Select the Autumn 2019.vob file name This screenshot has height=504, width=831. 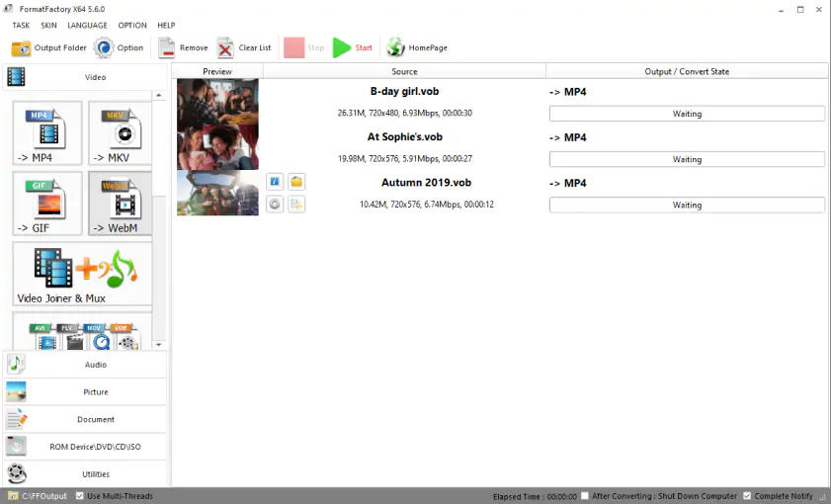pyautogui.click(x=426, y=182)
